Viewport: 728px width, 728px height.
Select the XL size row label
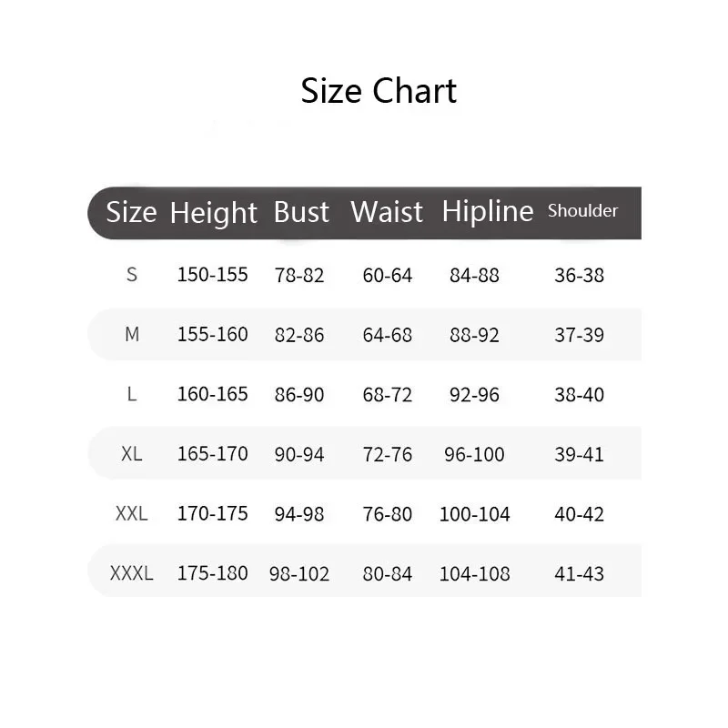click(x=132, y=453)
